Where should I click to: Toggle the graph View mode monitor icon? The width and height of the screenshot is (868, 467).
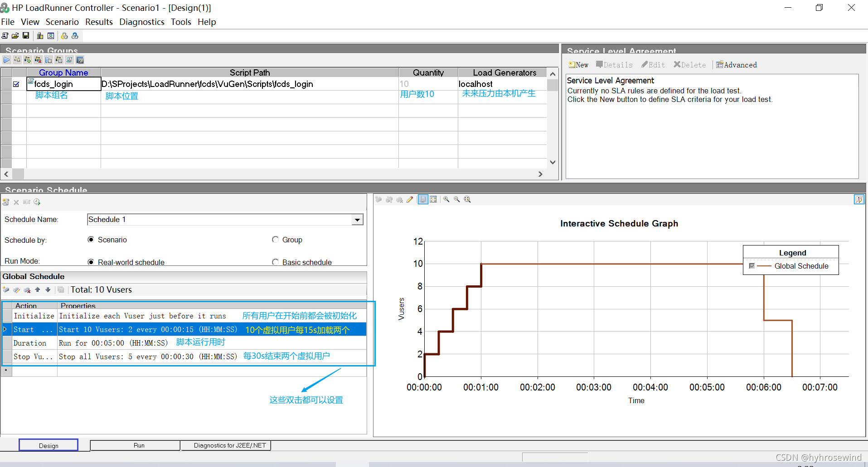[423, 199]
